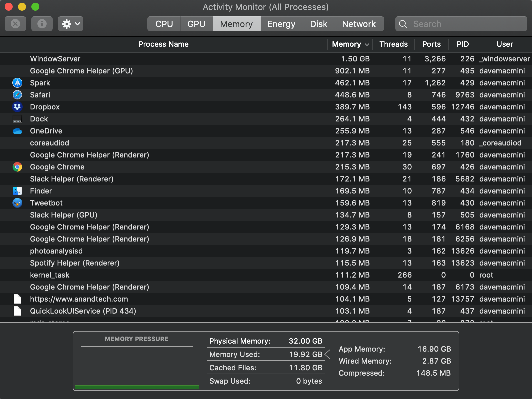Select the OneDrive process name
The width and height of the screenshot is (532, 399).
click(x=46, y=131)
